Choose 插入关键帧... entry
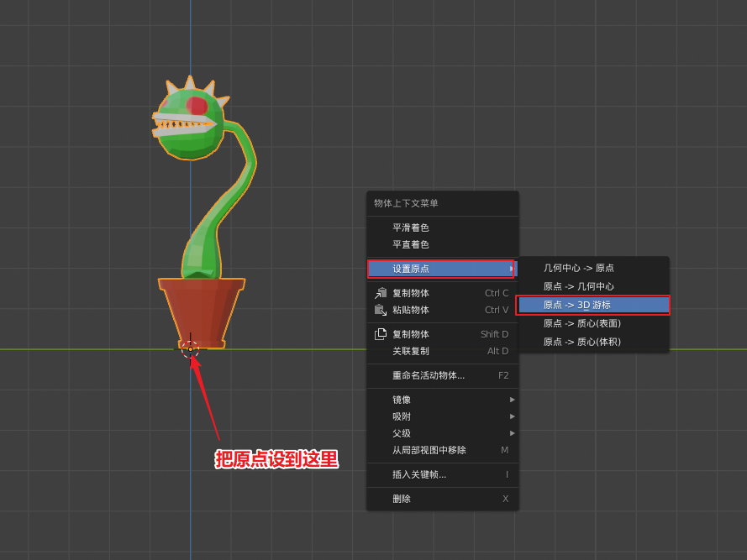Viewport: 747px width, 560px height. [x=443, y=474]
